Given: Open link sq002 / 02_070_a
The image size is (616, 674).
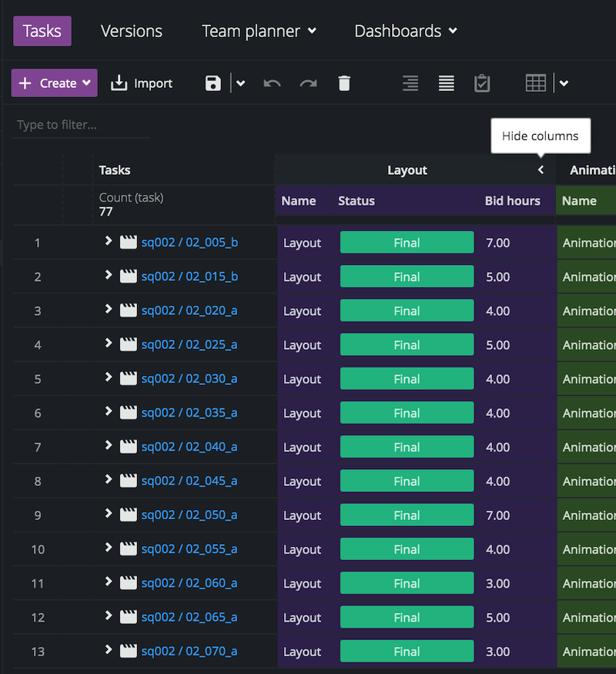Looking at the screenshot, I should tap(189, 651).
